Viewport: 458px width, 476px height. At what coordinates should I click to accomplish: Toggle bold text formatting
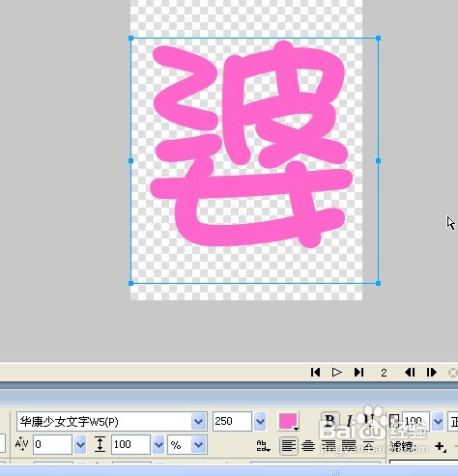(329, 421)
